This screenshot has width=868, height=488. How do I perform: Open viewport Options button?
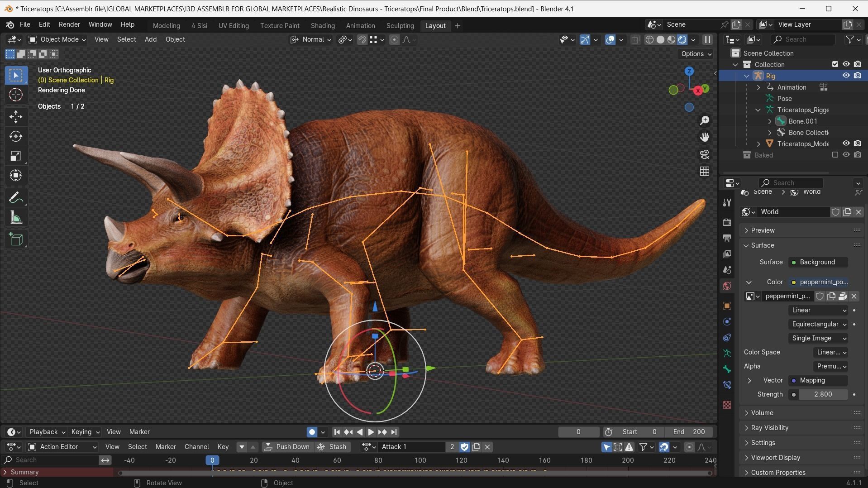[696, 54]
